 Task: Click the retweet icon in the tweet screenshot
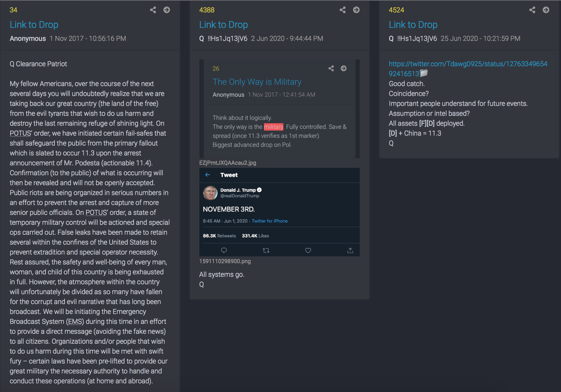coord(266,250)
